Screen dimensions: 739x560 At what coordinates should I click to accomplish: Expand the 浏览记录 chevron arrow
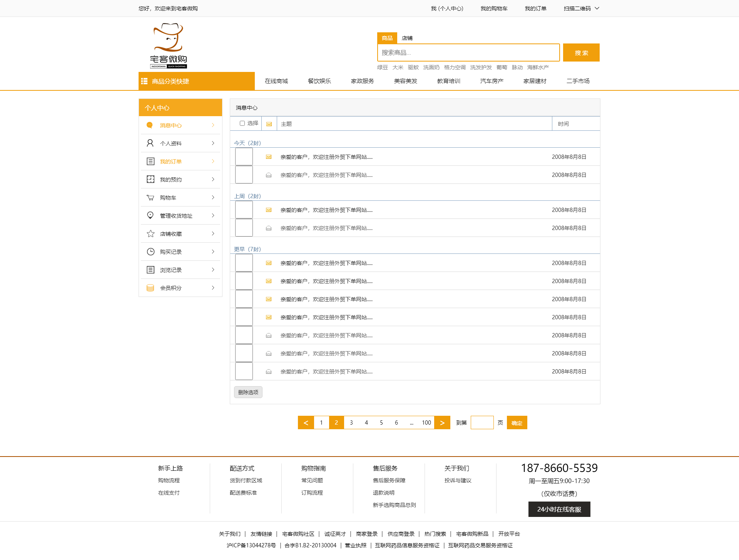tap(213, 270)
